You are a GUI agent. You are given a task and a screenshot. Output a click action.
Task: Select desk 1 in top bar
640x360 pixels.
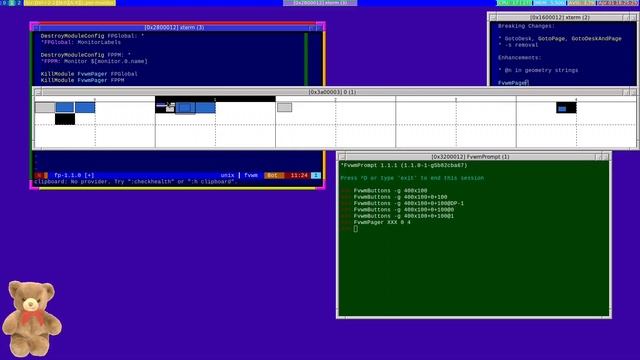click(11, 3)
